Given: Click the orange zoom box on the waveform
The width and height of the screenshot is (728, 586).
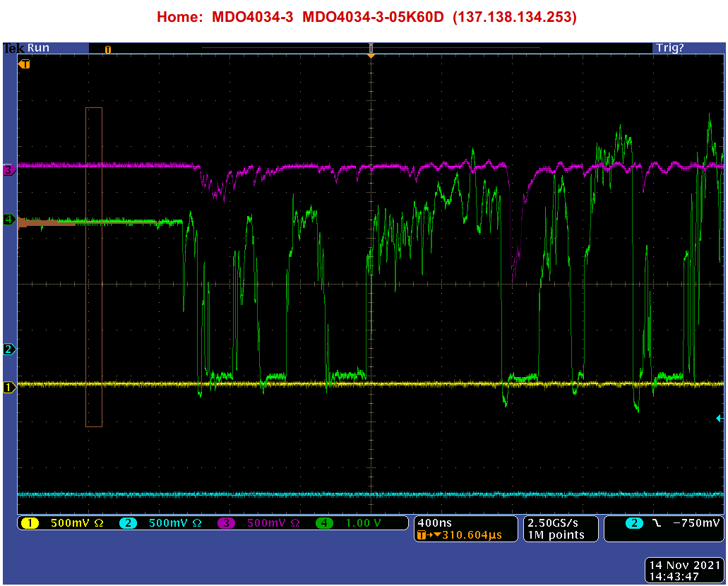Looking at the screenshot, I should click(x=94, y=267).
